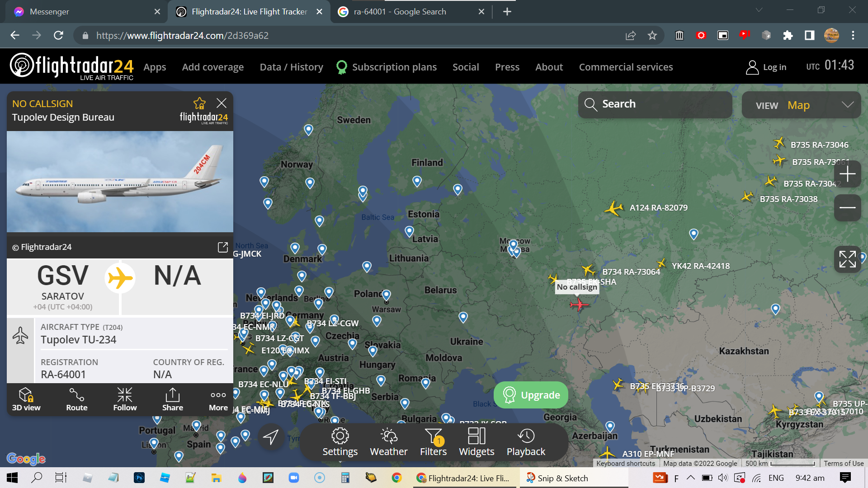Open the 3D view of the aircraft
Screen dimensions: 868x488
(26, 399)
